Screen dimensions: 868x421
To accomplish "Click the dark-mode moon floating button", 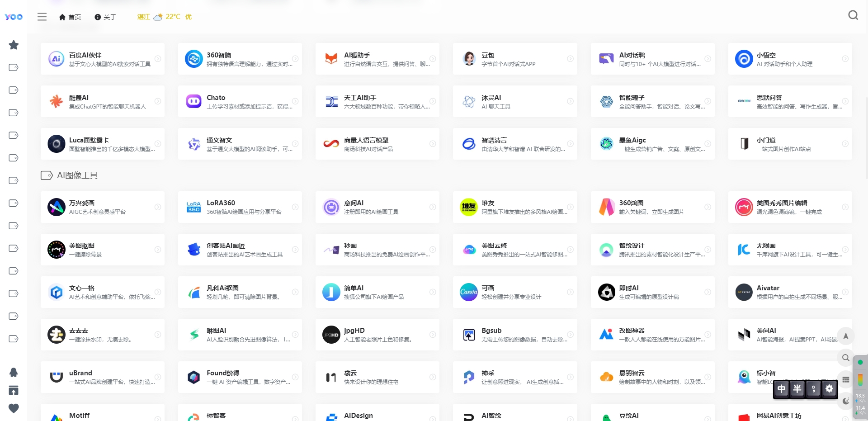I will (845, 401).
